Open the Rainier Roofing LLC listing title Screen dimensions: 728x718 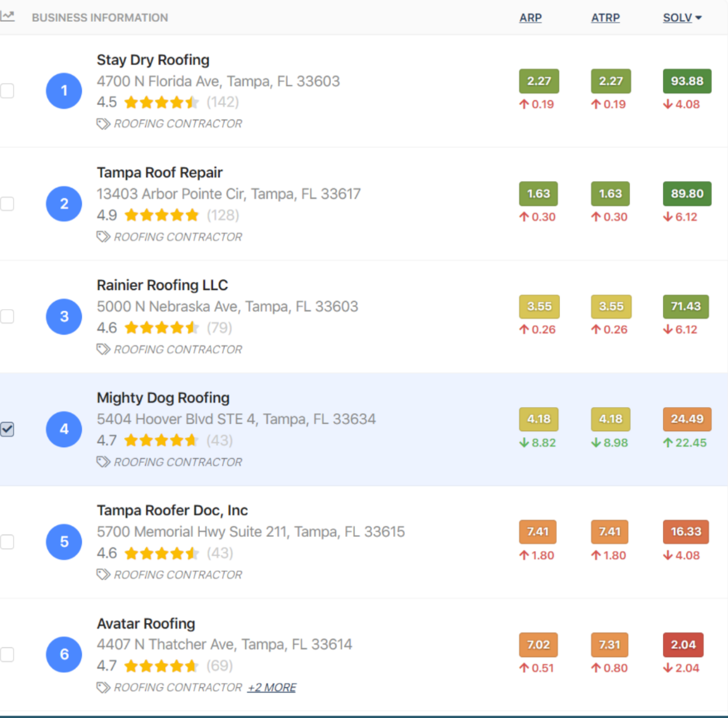pos(162,285)
